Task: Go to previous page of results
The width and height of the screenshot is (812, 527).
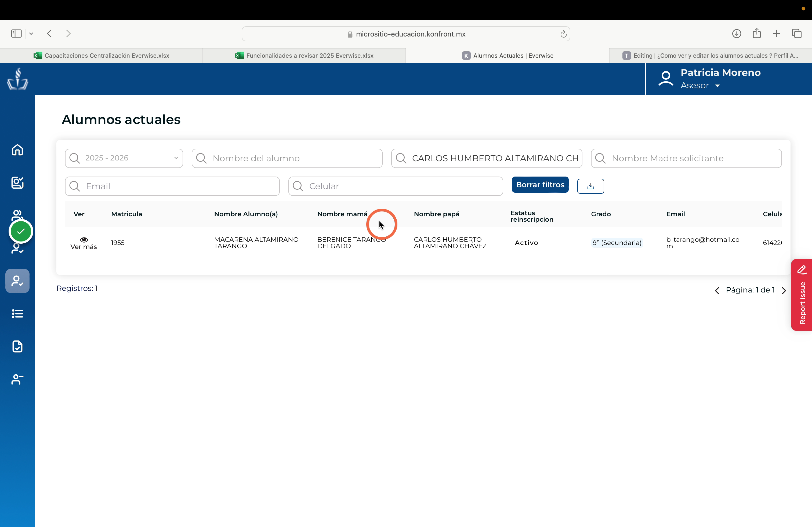Action: pyautogui.click(x=717, y=290)
